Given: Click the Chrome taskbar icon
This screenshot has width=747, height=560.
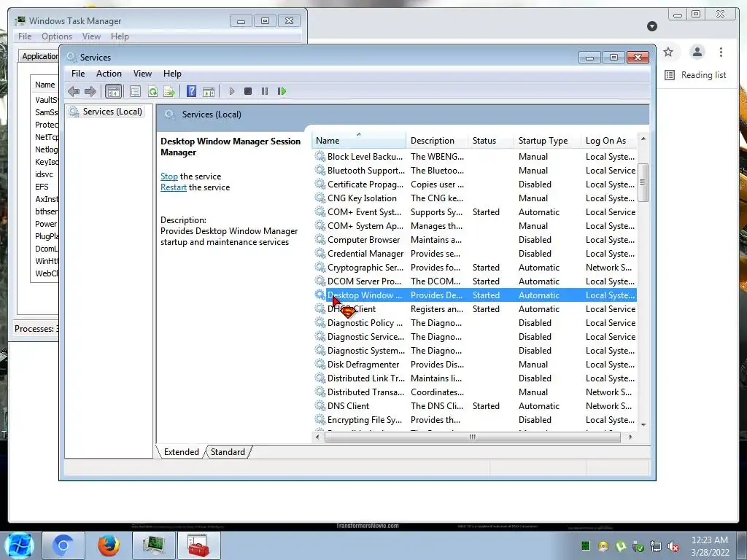Looking at the screenshot, I should 63,545.
